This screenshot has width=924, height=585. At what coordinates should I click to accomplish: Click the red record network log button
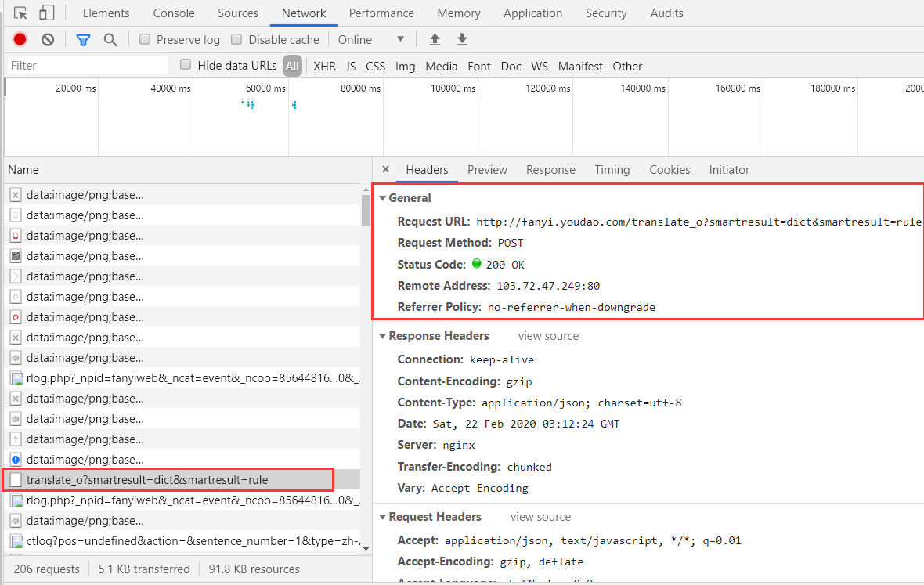[x=20, y=39]
